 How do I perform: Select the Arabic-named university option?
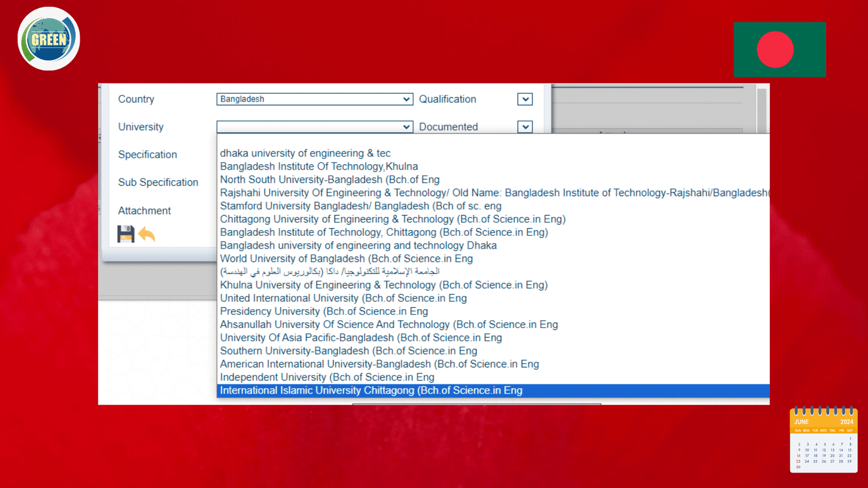[x=329, y=272]
